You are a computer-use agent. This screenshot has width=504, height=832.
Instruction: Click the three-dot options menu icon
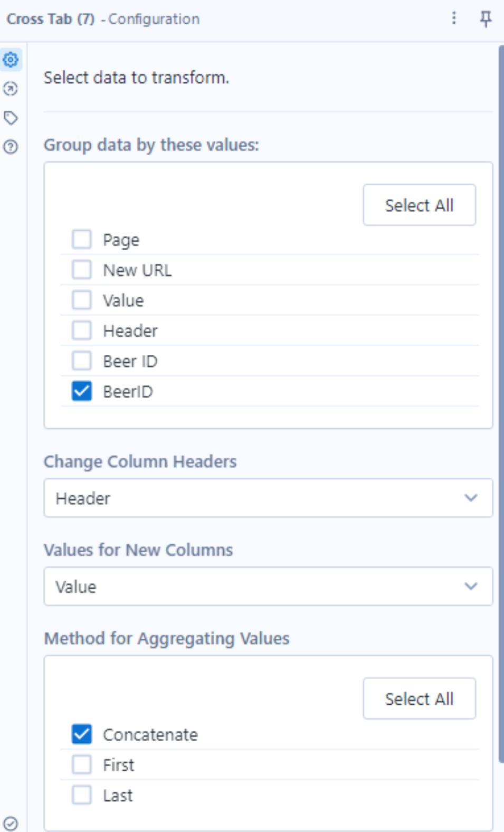tap(454, 18)
